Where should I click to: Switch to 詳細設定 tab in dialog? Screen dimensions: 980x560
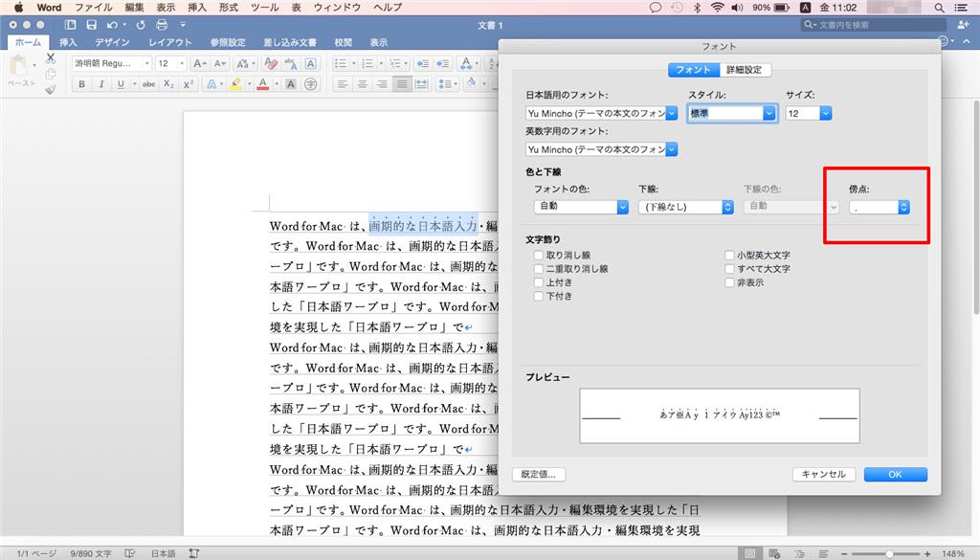click(x=745, y=70)
